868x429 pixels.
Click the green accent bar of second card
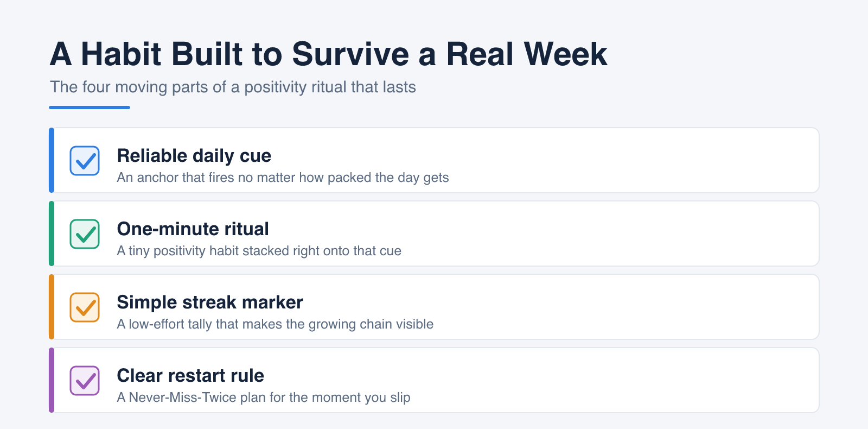[x=52, y=234]
